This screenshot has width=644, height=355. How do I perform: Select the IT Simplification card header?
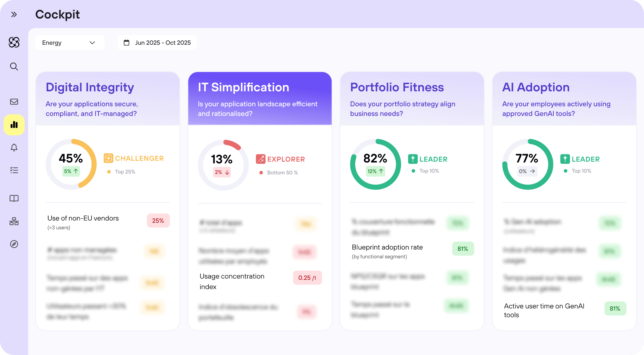click(x=260, y=99)
